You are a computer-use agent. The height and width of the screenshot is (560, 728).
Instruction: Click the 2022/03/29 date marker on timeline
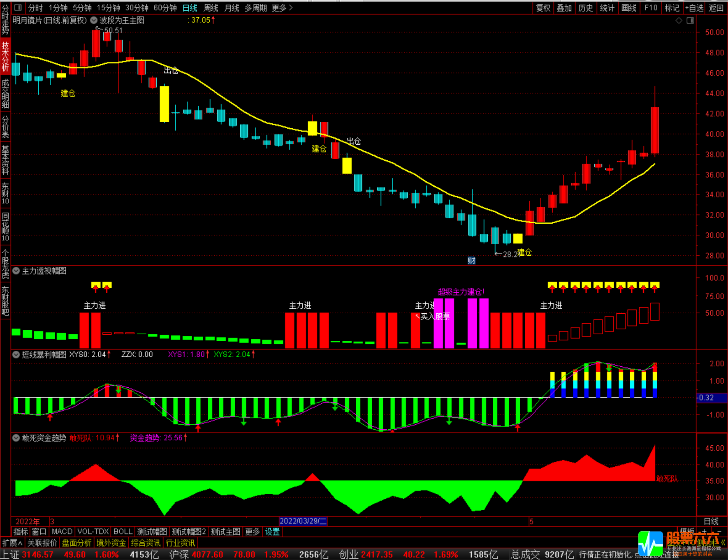[303, 521]
